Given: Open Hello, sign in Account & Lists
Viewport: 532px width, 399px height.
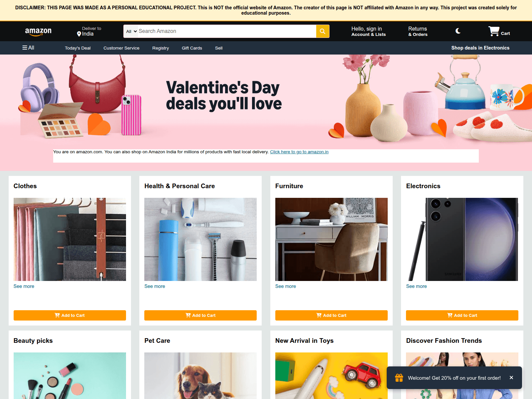Looking at the screenshot, I should point(368,31).
